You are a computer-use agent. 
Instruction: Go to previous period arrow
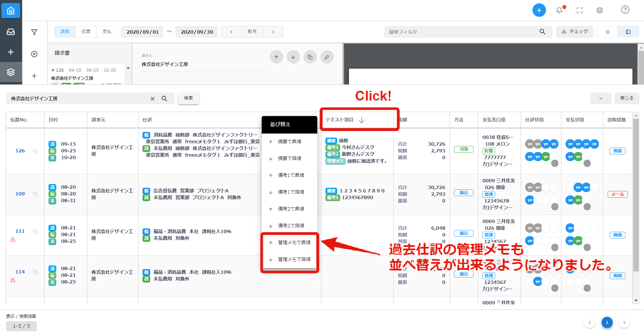pos(231,32)
